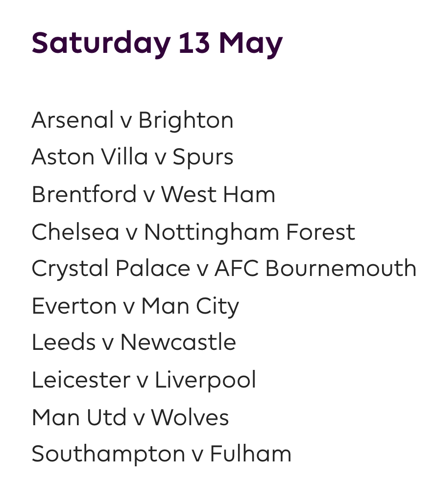The height and width of the screenshot is (504, 435).
Task: Click Newcastle in the Leeds fixture
Action: point(178,343)
